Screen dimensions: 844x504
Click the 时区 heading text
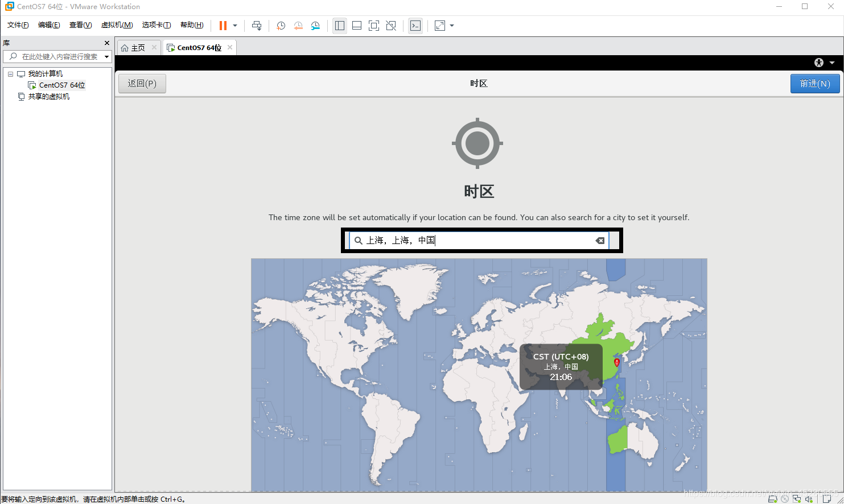click(479, 191)
